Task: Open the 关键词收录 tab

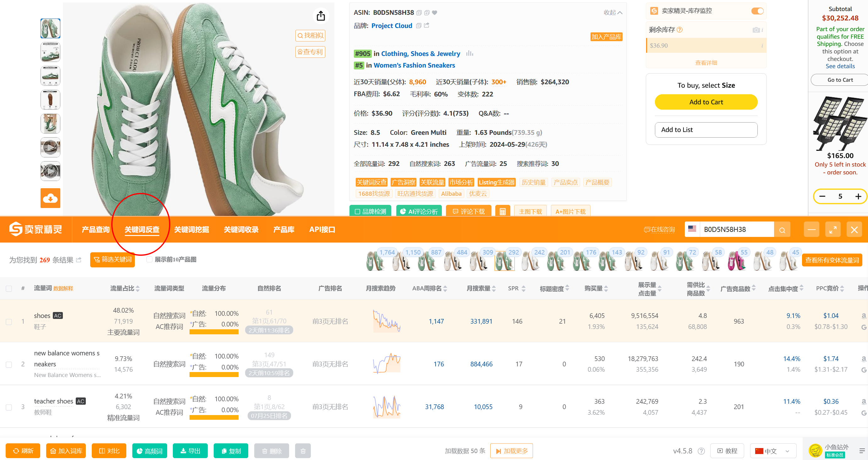Action: (241, 229)
